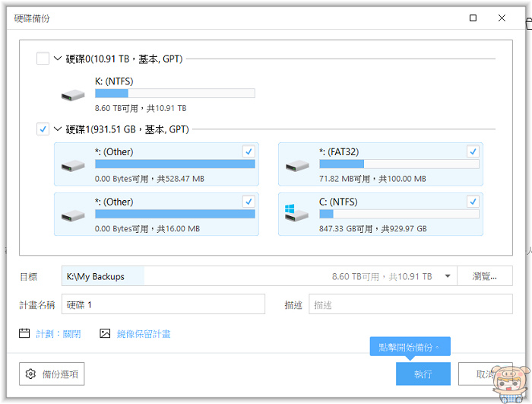Click the K: drive usage bar
The image size is (532, 404).
coord(175,94)
